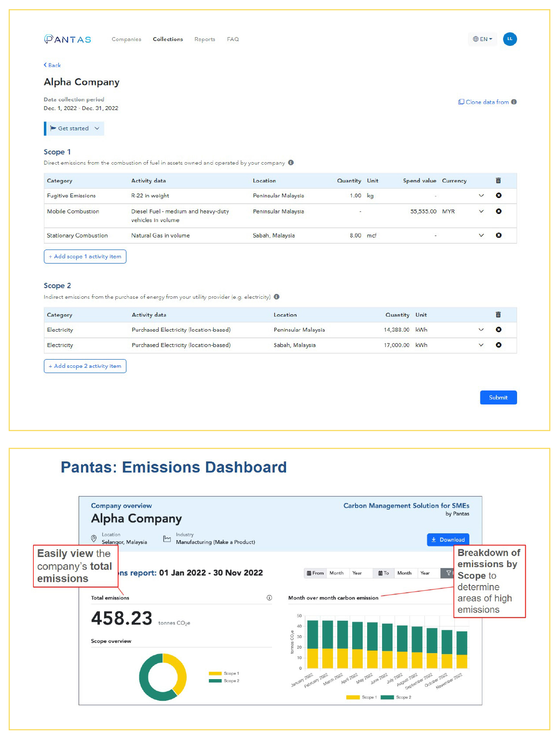Click trash icon in Scope 1 table header

[x=498, y=181]
